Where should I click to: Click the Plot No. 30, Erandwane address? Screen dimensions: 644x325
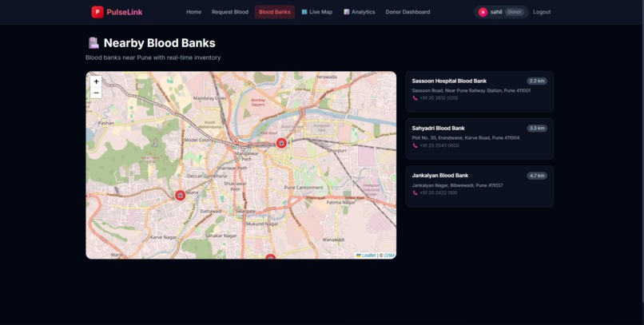(x=466, y=138)
